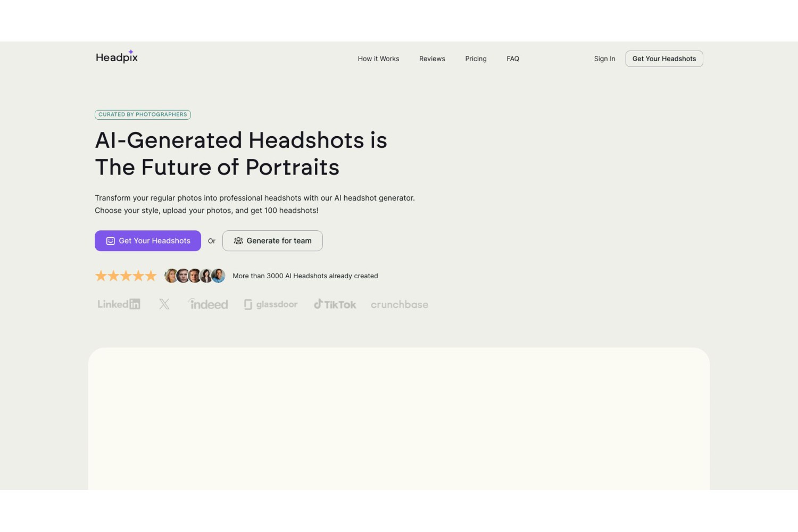Click the TikTok logo
This screenshot has width=798, height=532.
[x=335, y=304]
